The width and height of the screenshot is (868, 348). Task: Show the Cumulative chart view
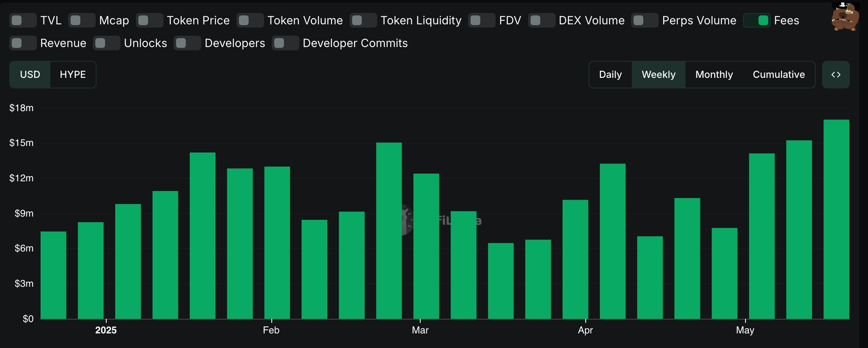click(x=779, y=75)
